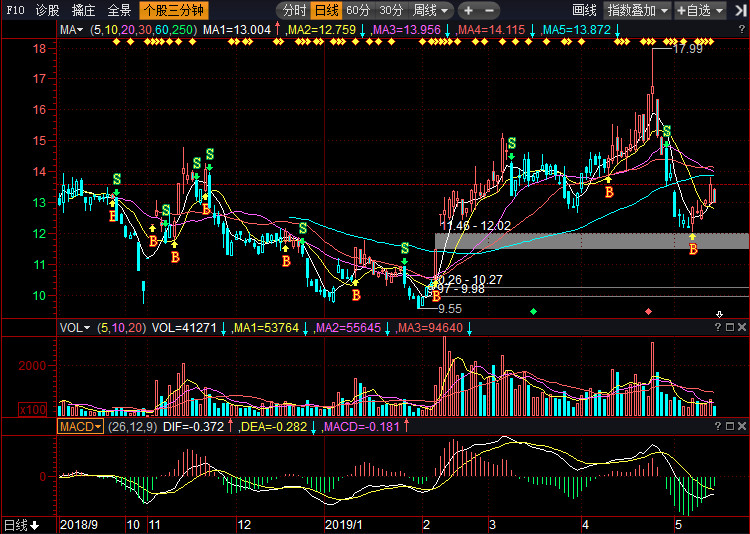The height and width of the screenshot is (534, 750).
Task: Switch chart to 分时 intraday view
Action: 294,11
